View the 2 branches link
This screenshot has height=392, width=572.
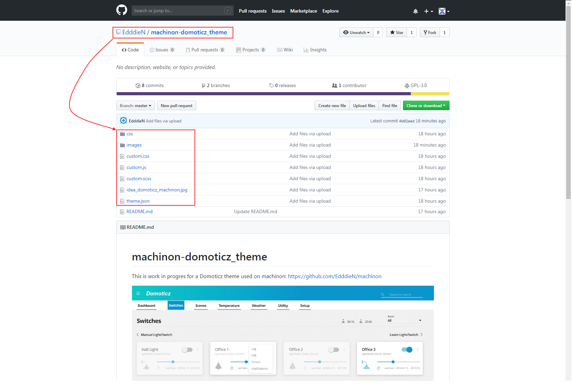pyautogui.click(x=216, y=86)
